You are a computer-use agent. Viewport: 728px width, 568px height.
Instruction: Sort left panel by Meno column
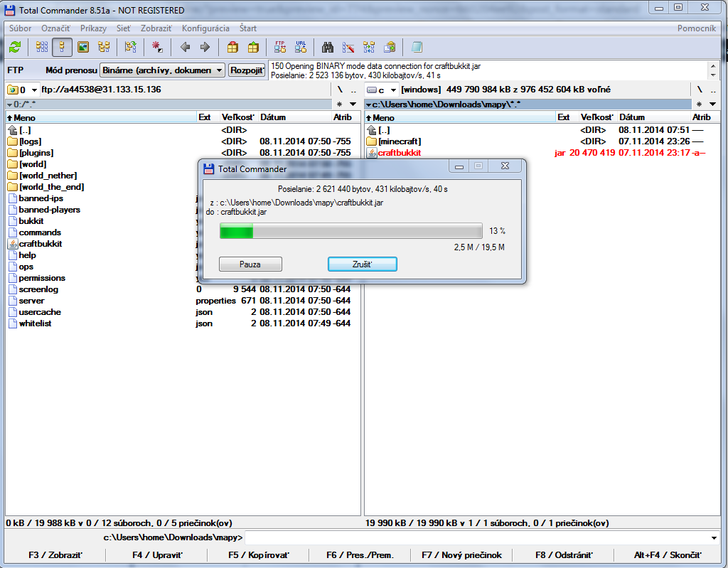(x=101, y=117)
